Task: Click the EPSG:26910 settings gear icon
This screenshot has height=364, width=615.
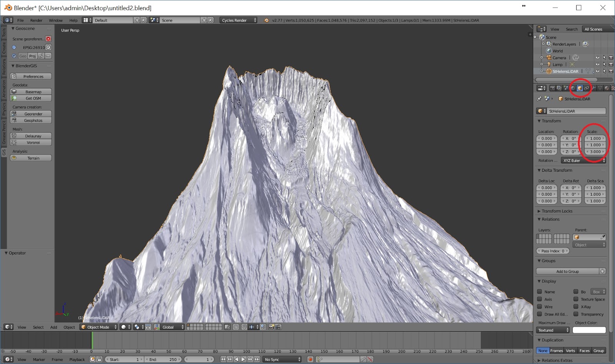Action: [x=48, y=47]
